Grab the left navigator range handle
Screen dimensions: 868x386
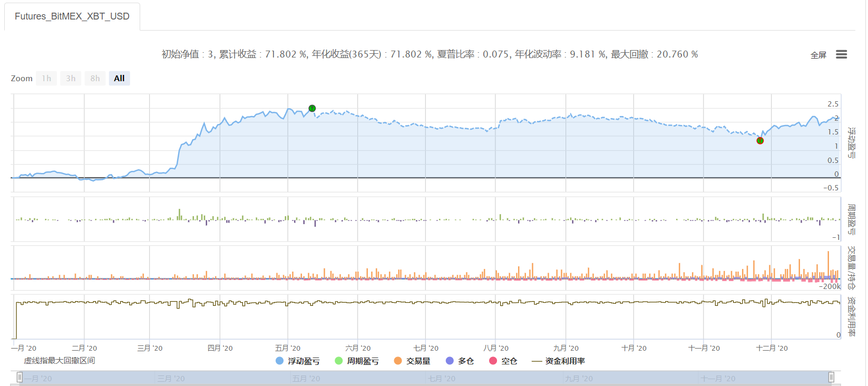coord(19,377)
